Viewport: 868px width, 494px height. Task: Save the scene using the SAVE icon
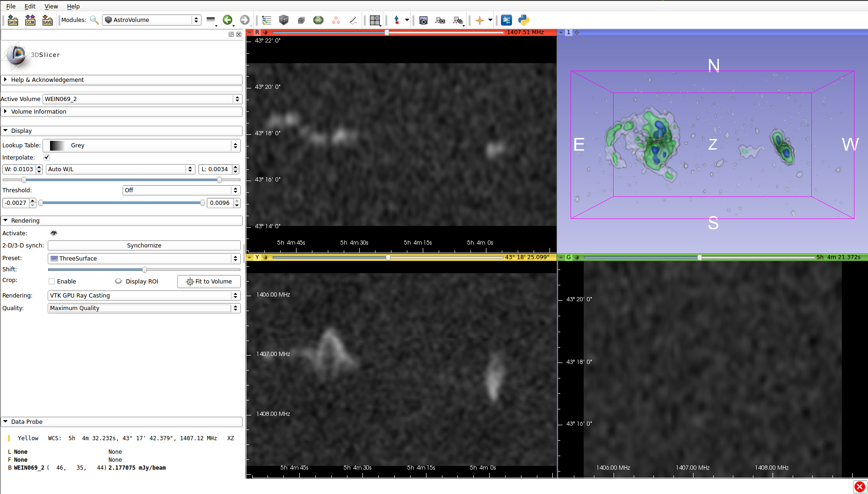(x=47, y=20)
